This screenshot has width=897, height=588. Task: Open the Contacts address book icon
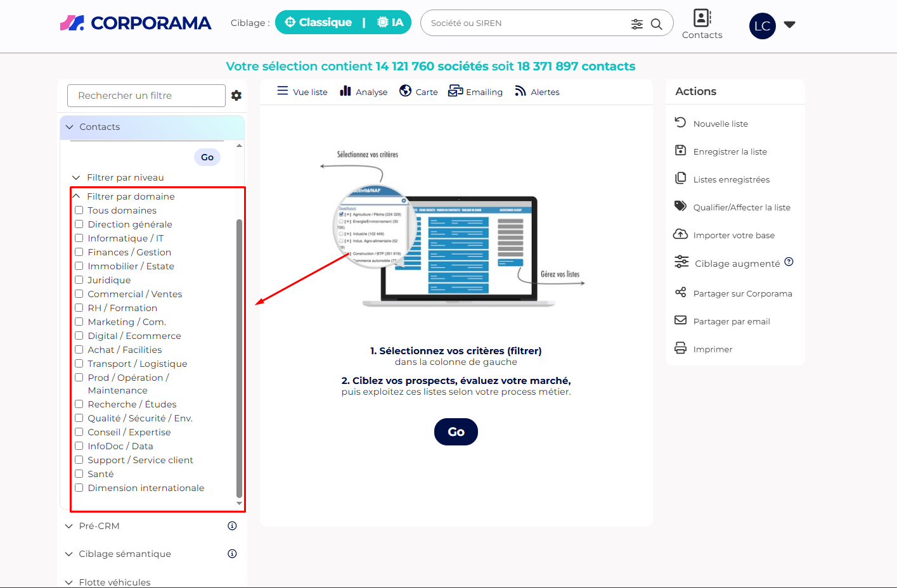click(x=702, y=18)
